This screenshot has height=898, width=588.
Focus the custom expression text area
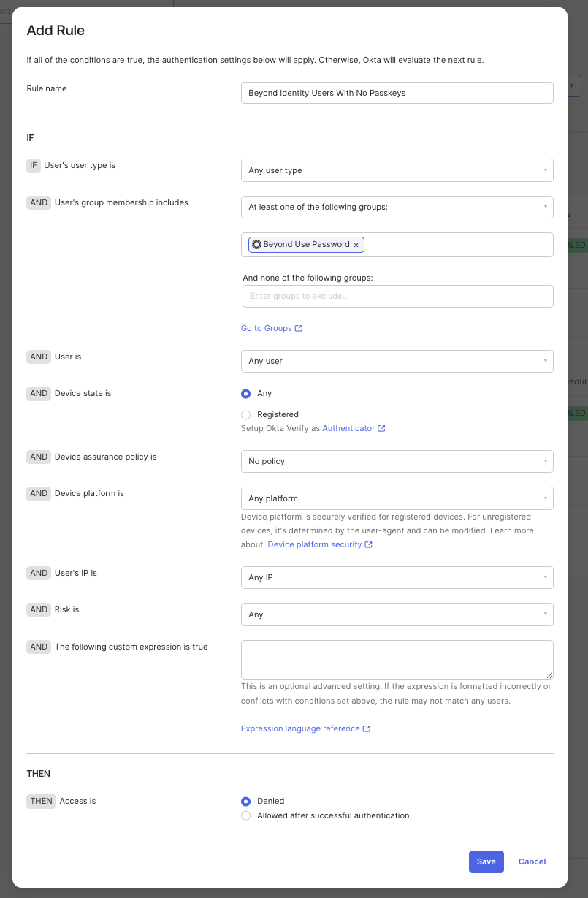397,660
